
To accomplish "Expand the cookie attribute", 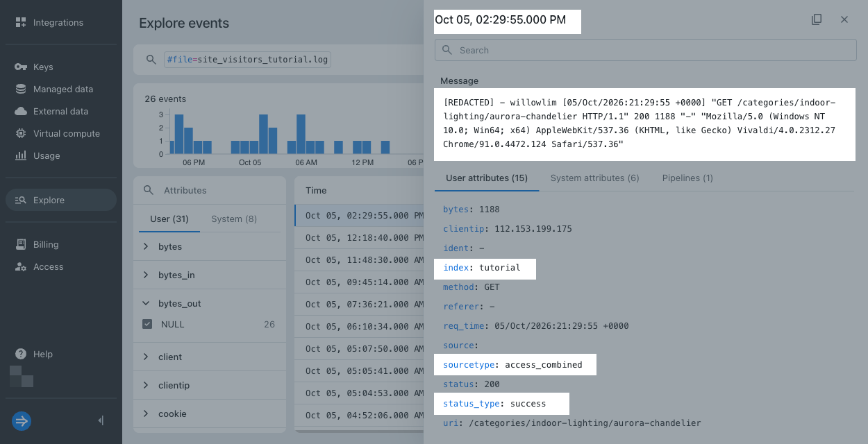I will (x=146, y=413).
